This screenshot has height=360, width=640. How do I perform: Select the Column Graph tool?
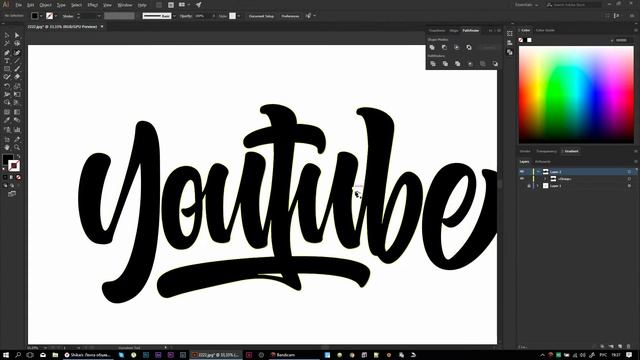[x=17, y=129]
